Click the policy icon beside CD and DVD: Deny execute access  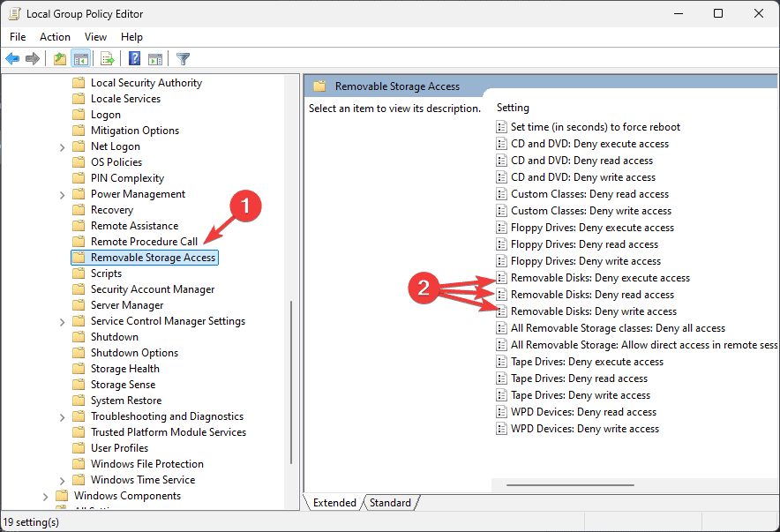[501, 144]
